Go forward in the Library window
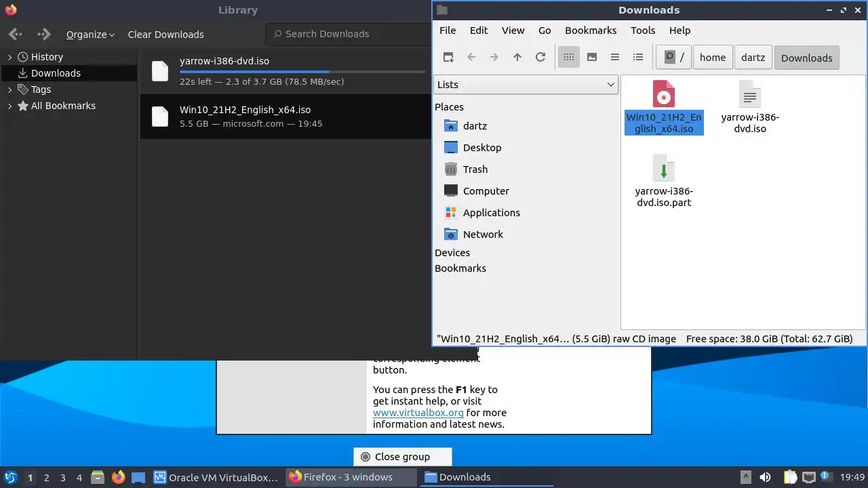This screenshot has height=488, width=868. (44, 34)
